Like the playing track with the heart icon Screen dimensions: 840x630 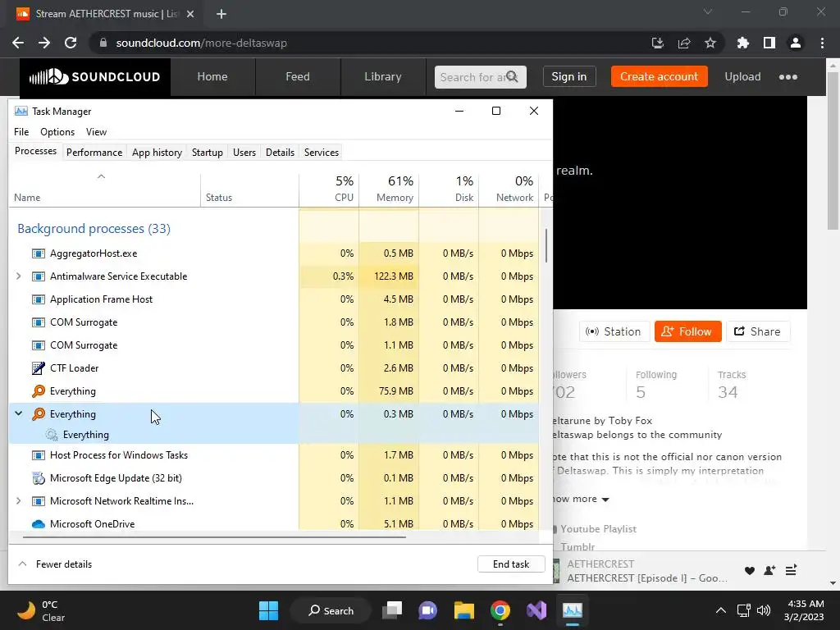[750, 571]
